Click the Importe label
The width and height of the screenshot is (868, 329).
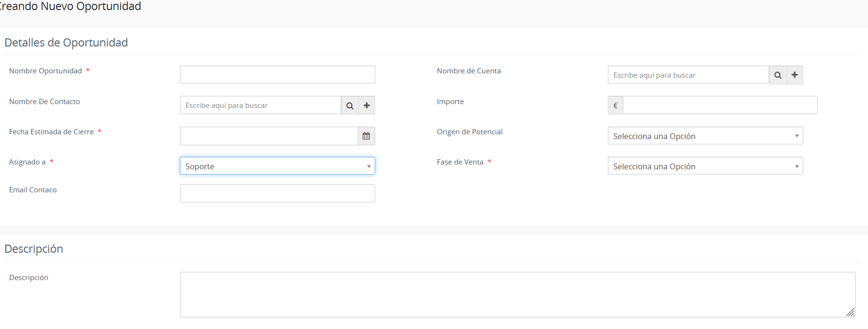click(x=450, y=102)
